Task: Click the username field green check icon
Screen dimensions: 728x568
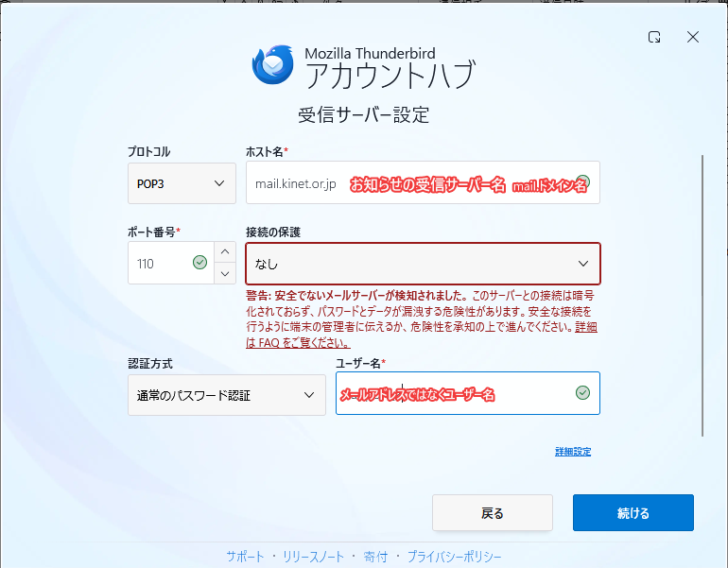Action: coord(582,393)
